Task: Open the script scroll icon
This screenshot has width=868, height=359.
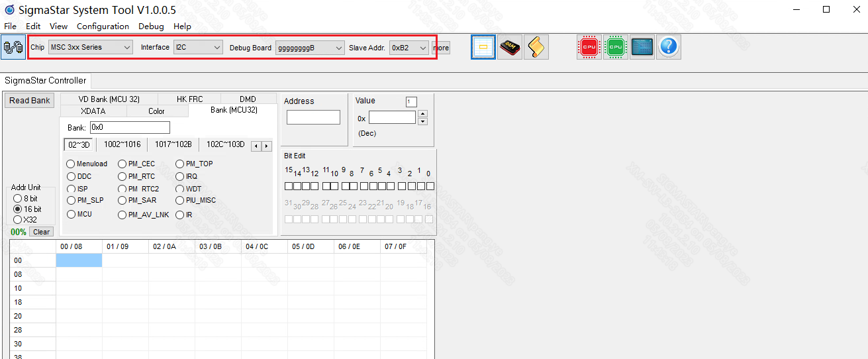Action: click(536, 47)
